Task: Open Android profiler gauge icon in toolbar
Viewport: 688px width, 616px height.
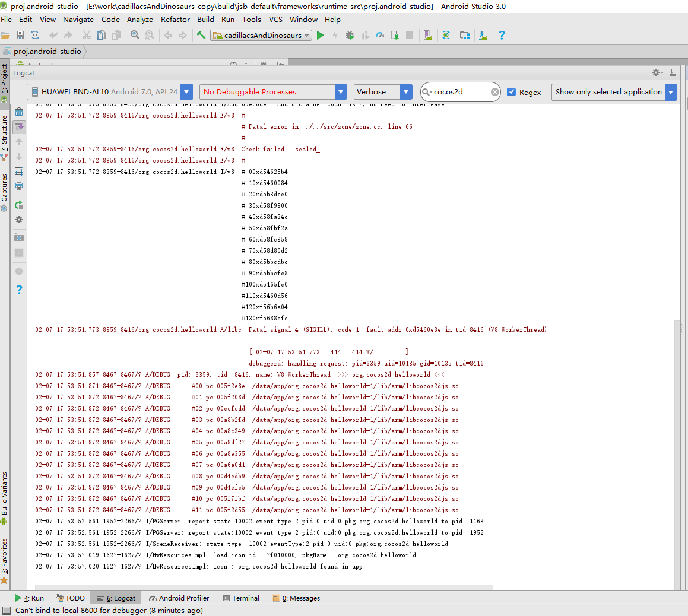Action: (380, 36)
